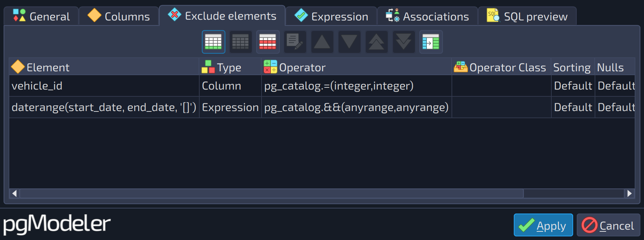Switch to the General tab
This screenshot has width=644, height=240.
(41, 16)
